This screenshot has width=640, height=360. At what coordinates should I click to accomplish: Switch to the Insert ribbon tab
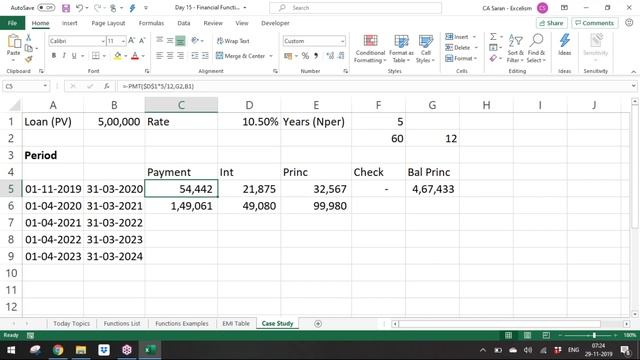(69, 23)
